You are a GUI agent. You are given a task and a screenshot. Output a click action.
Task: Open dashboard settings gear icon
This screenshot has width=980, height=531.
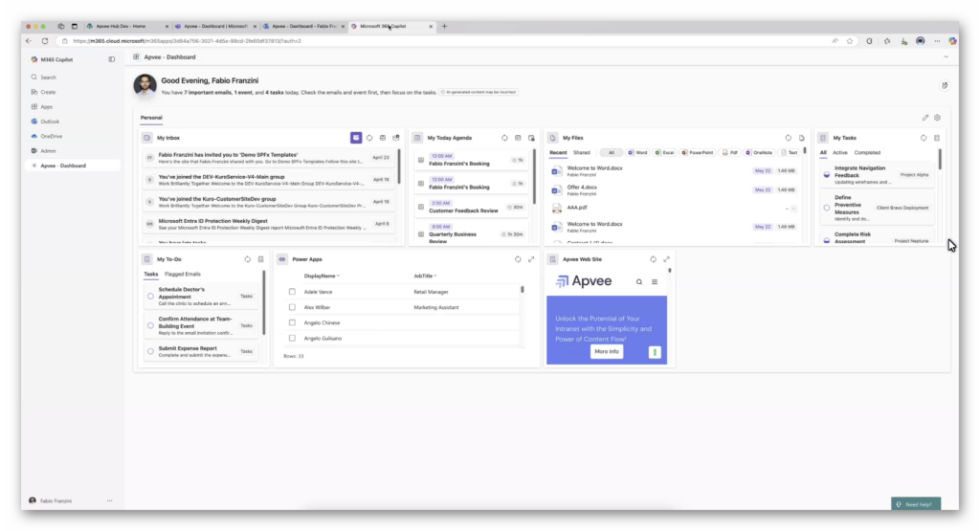pos(938,118)
